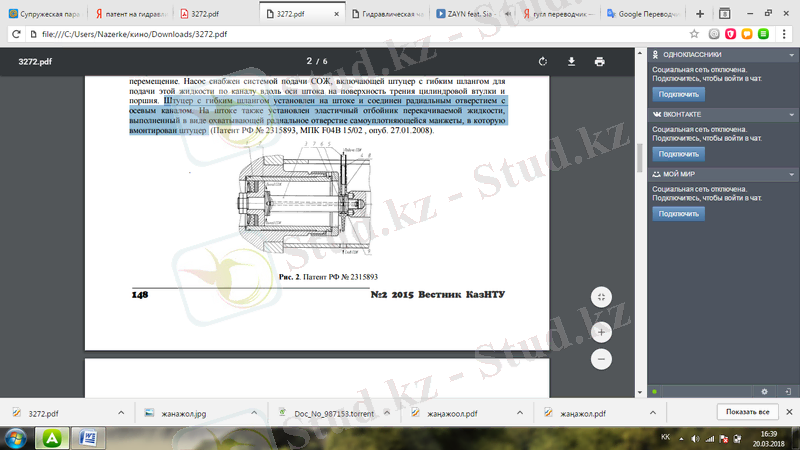Open sidebar settings gear icon
The image size is (800, 450).
(x=763, y=390)
